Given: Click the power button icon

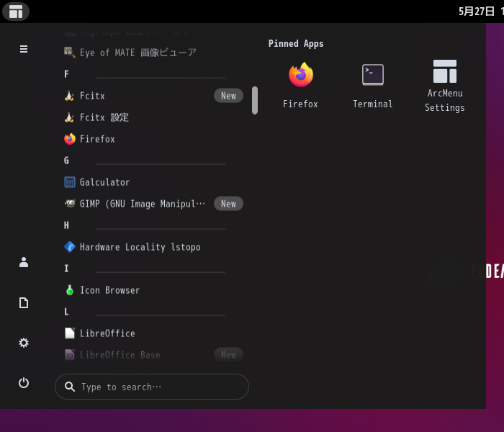Looking at the screenshot, I should click(x=24, y=382).
